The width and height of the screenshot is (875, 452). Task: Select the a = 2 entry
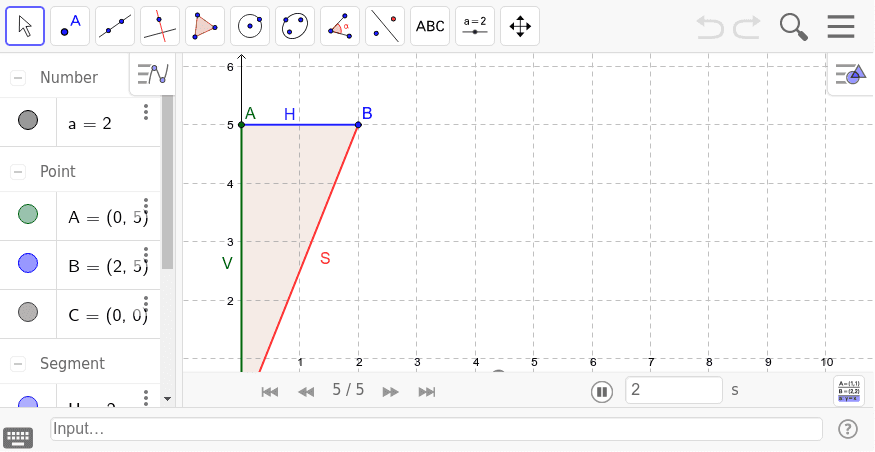(90, 124)
